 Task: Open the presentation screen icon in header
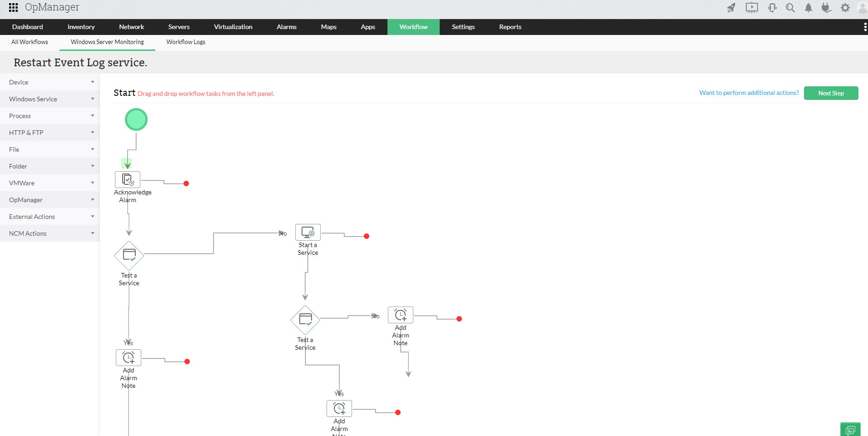[x=752, y=8]
